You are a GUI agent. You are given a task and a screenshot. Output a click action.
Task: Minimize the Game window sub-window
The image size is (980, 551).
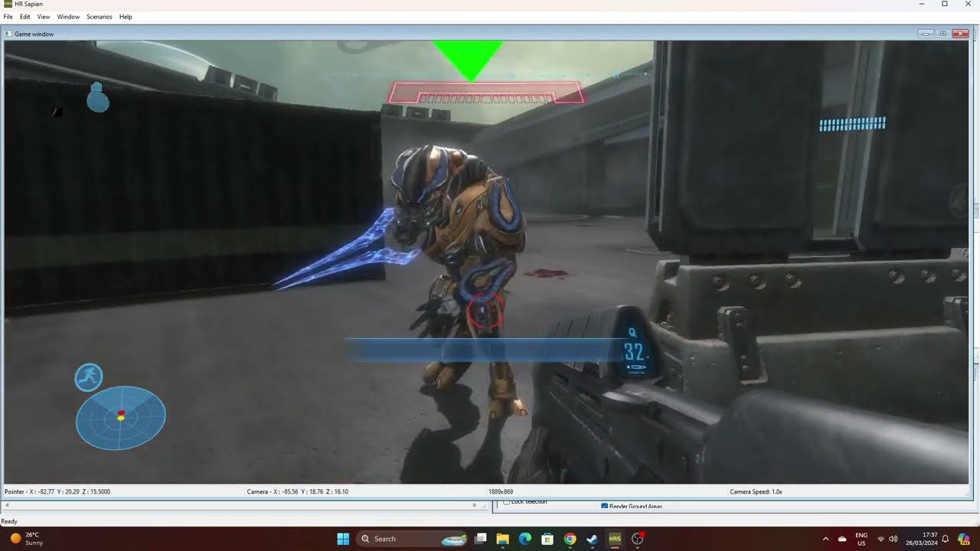tap(926, 34)
